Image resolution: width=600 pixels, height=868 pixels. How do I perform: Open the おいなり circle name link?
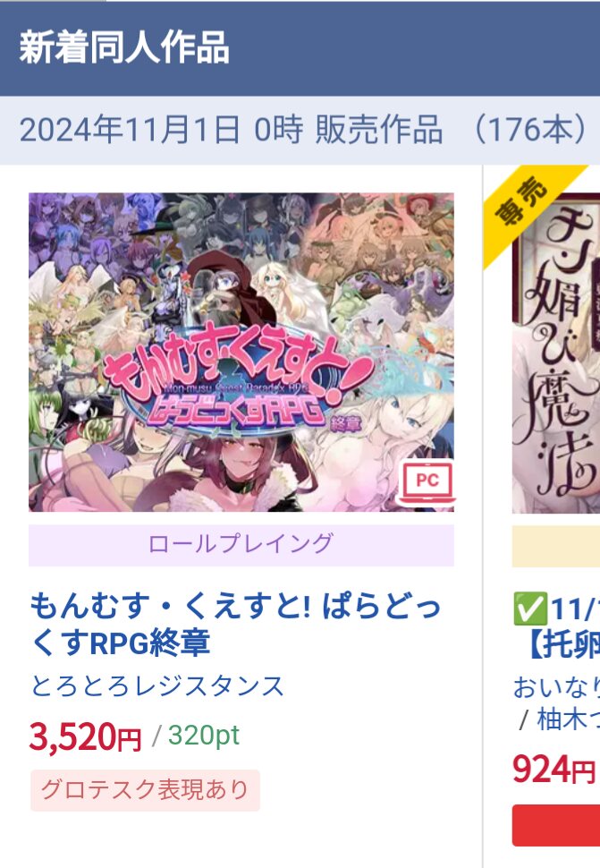pos(556,687)
